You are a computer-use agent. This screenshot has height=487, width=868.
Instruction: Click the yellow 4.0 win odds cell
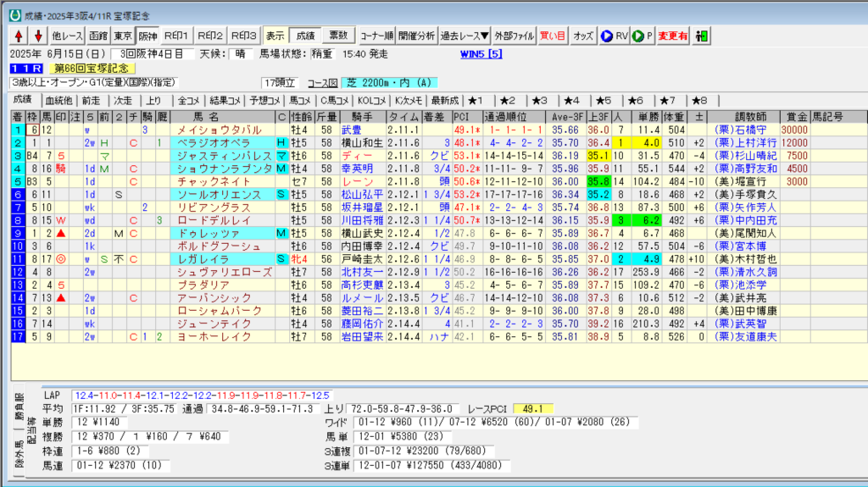pos(646,143)
